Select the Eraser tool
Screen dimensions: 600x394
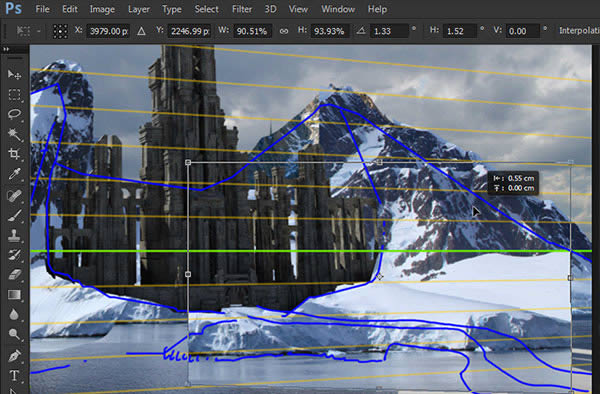click(14, 274)
